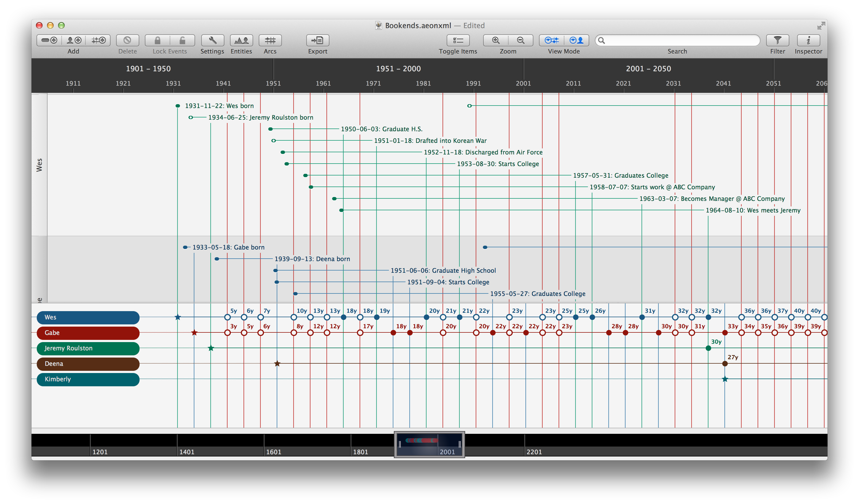859x504 pixels.
Task: Click inside the Search field
Action: tap(677, 40)
